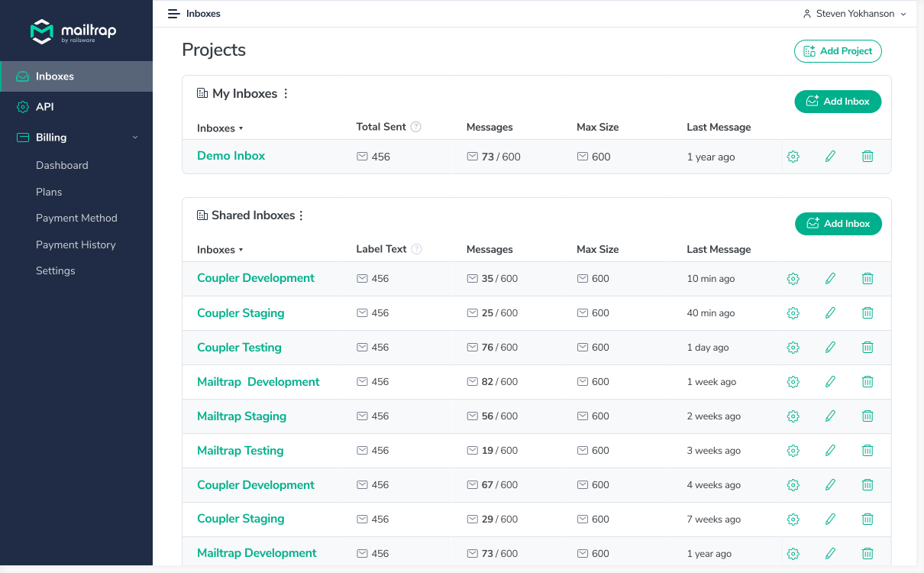Delete Mailtrap Development inbox with 82 messages
The height and width of the screenshot is (573, 924).
click(867, 382)
